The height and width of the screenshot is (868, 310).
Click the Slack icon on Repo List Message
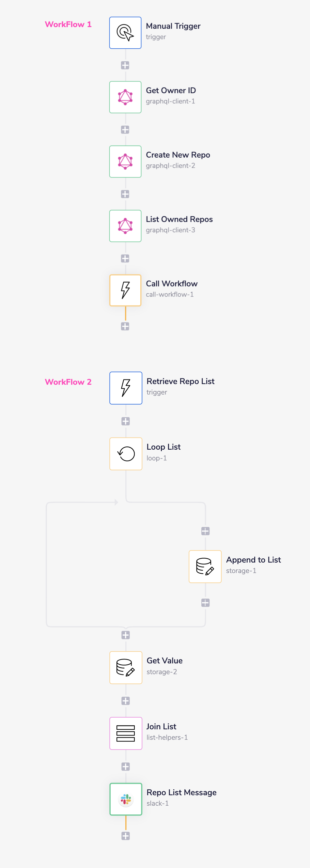[126, 799]
